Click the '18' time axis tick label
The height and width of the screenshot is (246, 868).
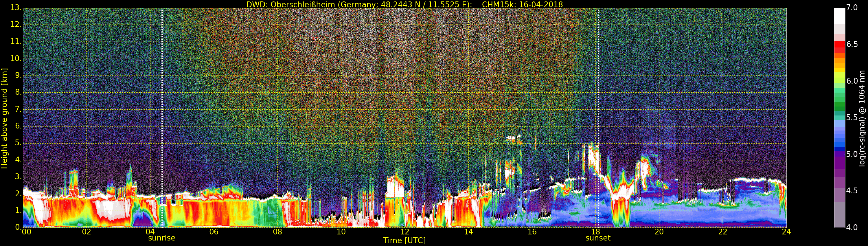(596, 232)
